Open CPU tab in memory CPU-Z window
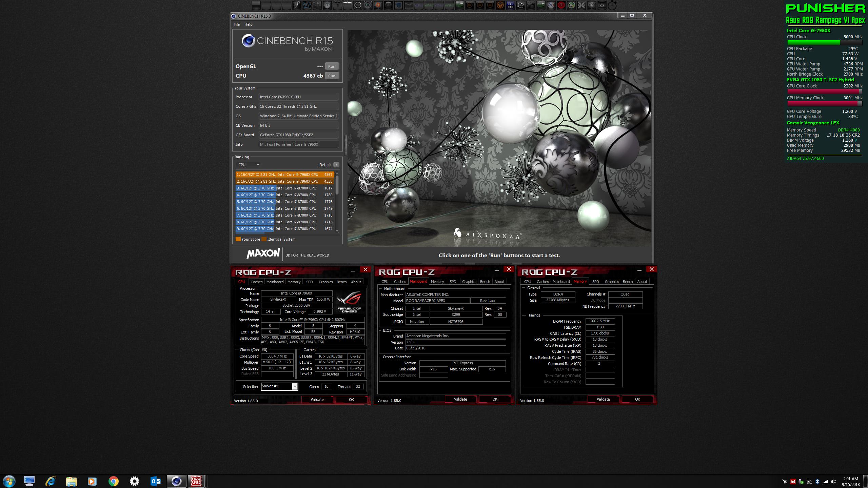This screenshot has height=488, width=868. tap(528, 282)
